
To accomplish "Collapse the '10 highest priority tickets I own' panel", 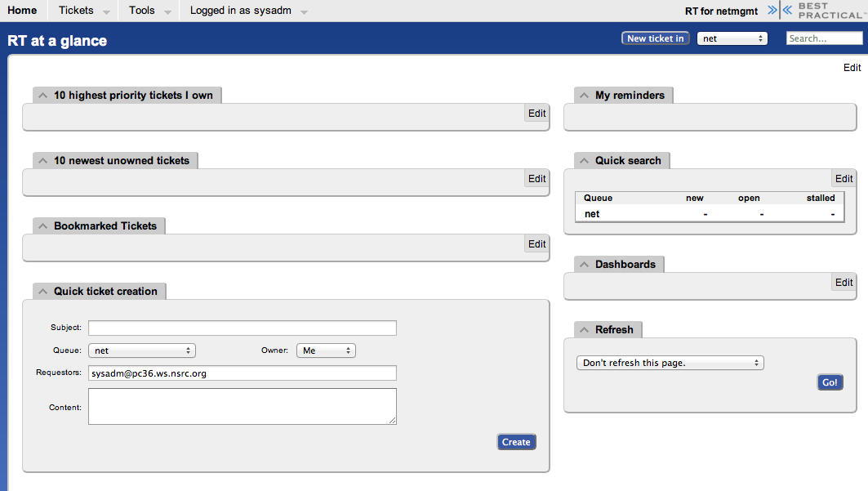I will (x=43, y=96).
